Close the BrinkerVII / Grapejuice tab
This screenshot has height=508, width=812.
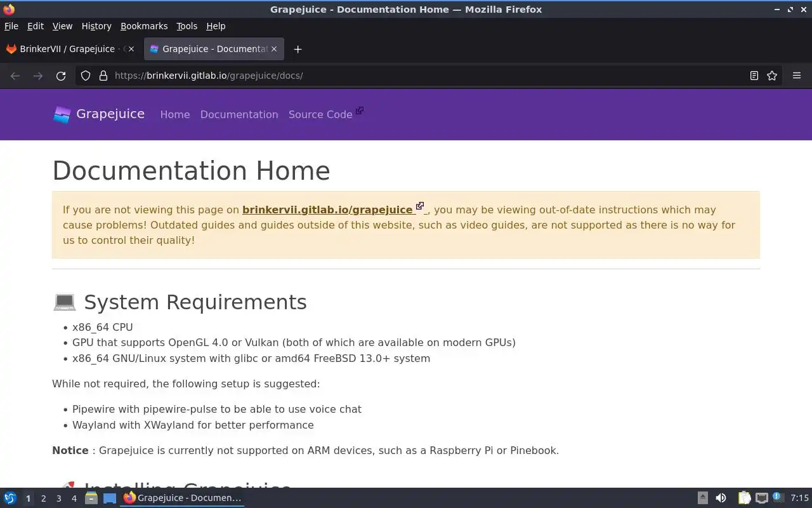point(131,49)
